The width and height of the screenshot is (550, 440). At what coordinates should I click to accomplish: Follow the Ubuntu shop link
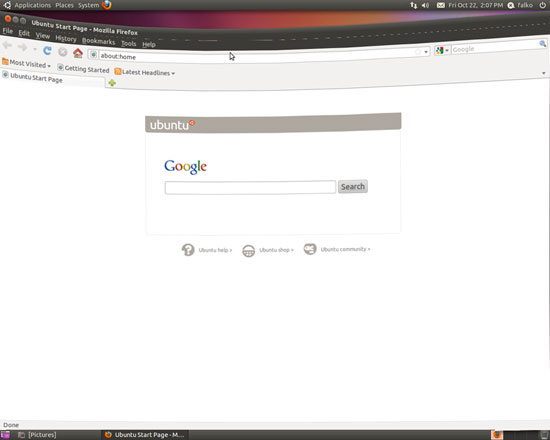tap(276, 250)
